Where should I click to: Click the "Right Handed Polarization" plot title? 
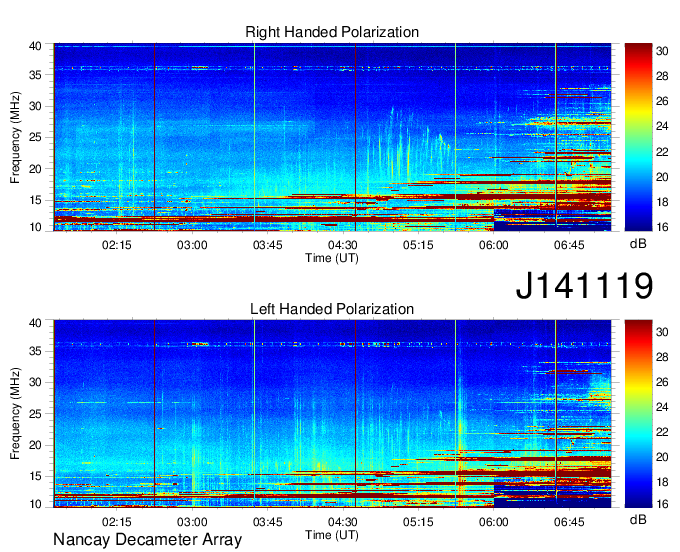[x=332, y=32]
